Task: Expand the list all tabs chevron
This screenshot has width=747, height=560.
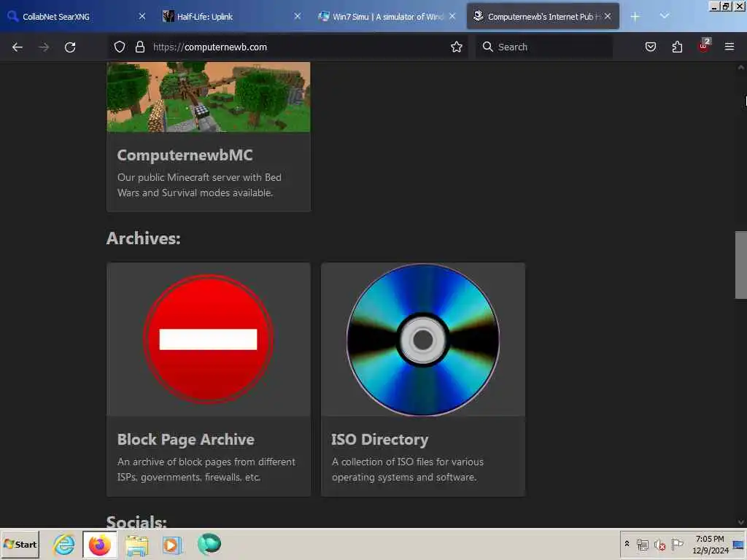Action: (665, 16)
